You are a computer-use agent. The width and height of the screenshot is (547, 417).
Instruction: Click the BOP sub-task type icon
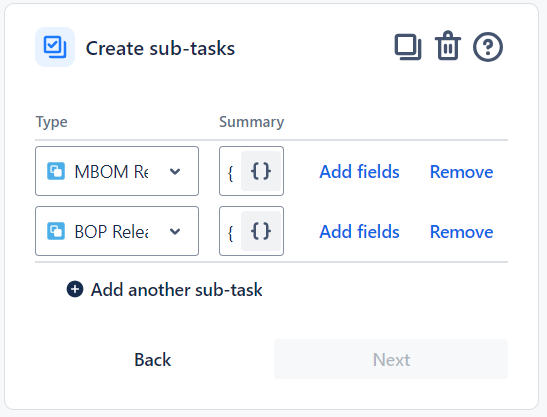[x=56, y=231]
